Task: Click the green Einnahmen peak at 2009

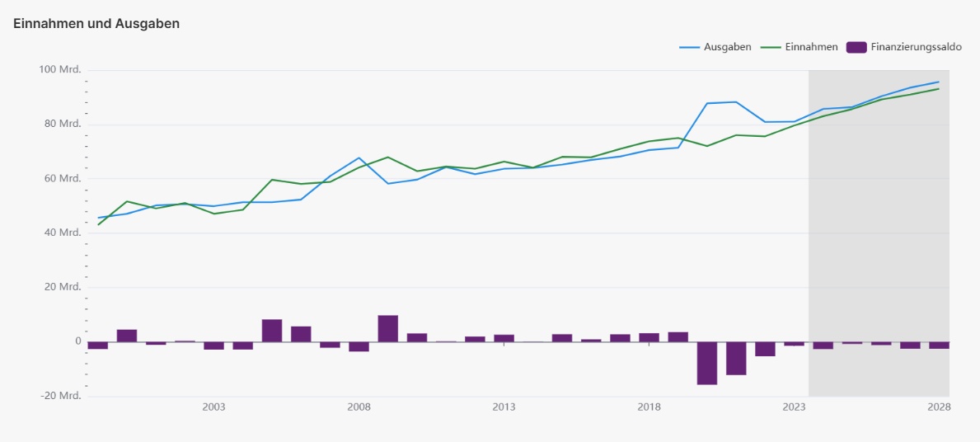Action: click(x=388, y=157)
